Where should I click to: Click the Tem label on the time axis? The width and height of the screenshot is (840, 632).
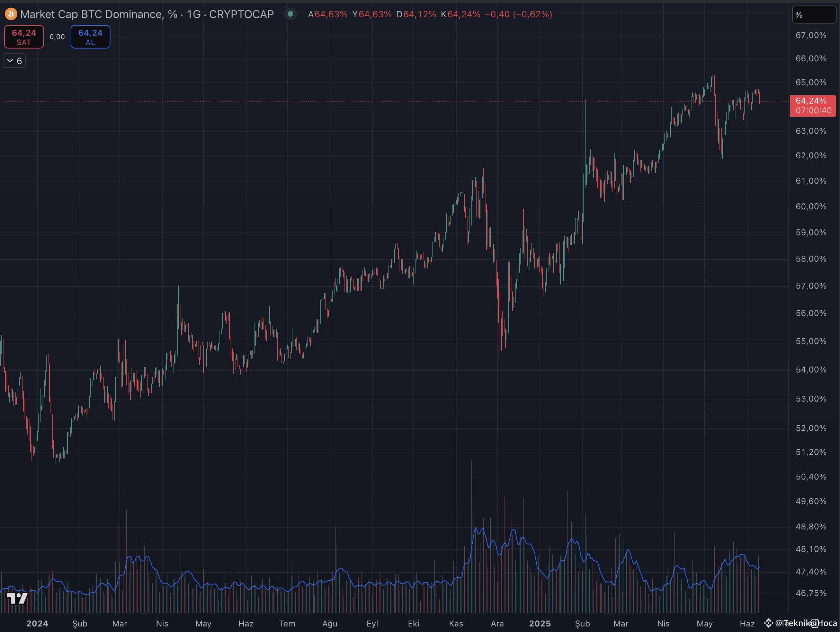[x=287, y=624]
